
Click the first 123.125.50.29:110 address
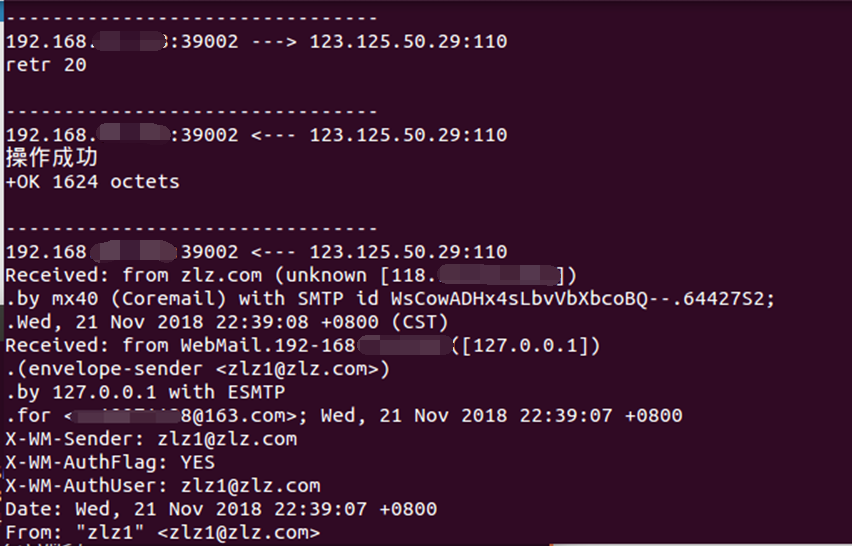[x=408, y=41]
